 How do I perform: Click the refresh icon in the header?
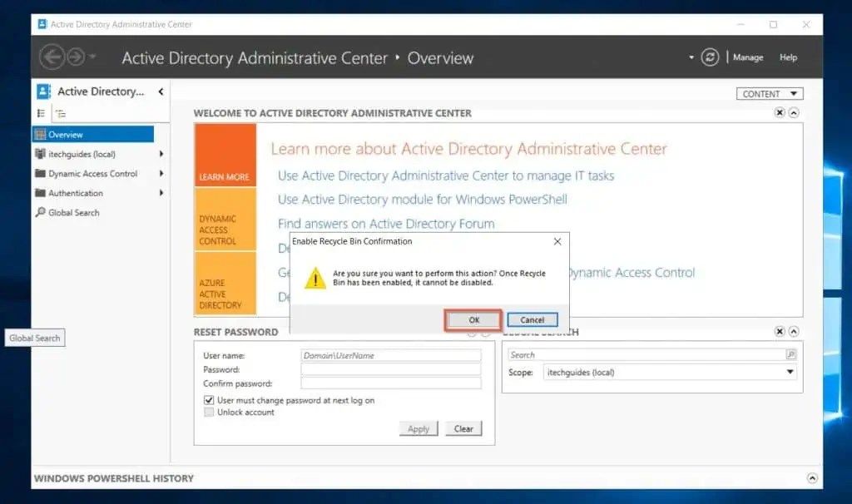point(710,57)
